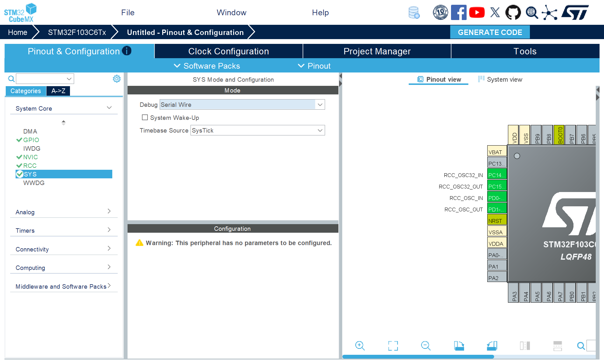Click the info icon beside Pinout & Configuration
This screenshot has width=604, height=364.
tap(127, 51)
